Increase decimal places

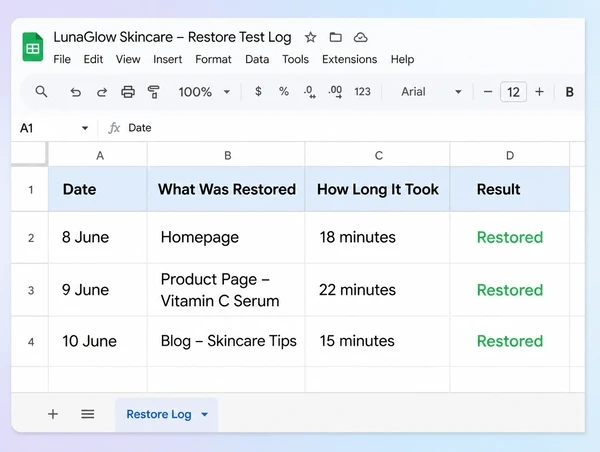335,92
